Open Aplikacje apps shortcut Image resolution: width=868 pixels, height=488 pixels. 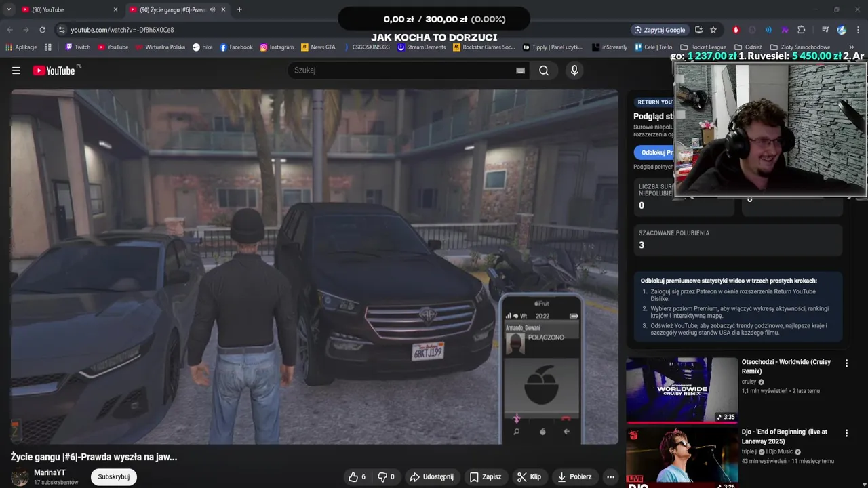pyautogui.click(x=21, y=47)
